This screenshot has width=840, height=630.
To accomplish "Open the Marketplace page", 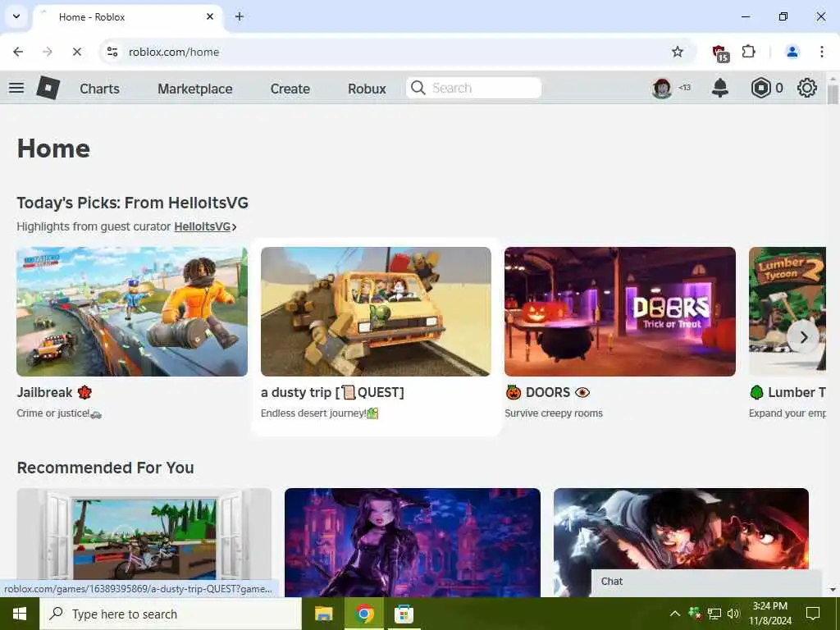I will click(195, 89).
